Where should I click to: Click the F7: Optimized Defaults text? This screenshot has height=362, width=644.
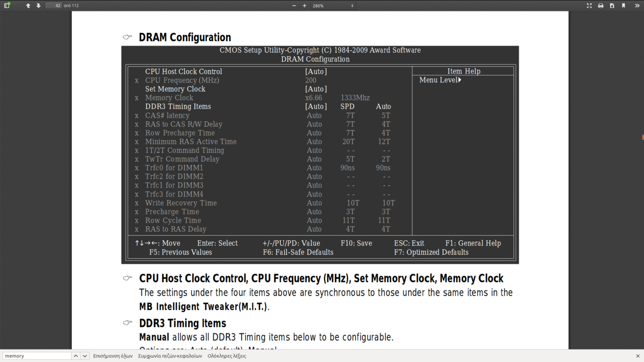click(431, 252)
